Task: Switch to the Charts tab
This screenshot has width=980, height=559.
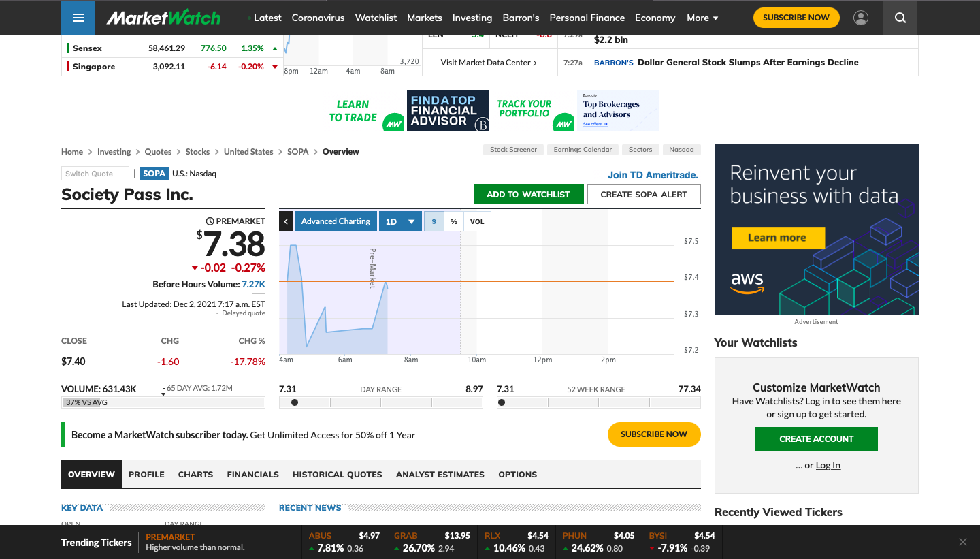Action: coord(196,475)
